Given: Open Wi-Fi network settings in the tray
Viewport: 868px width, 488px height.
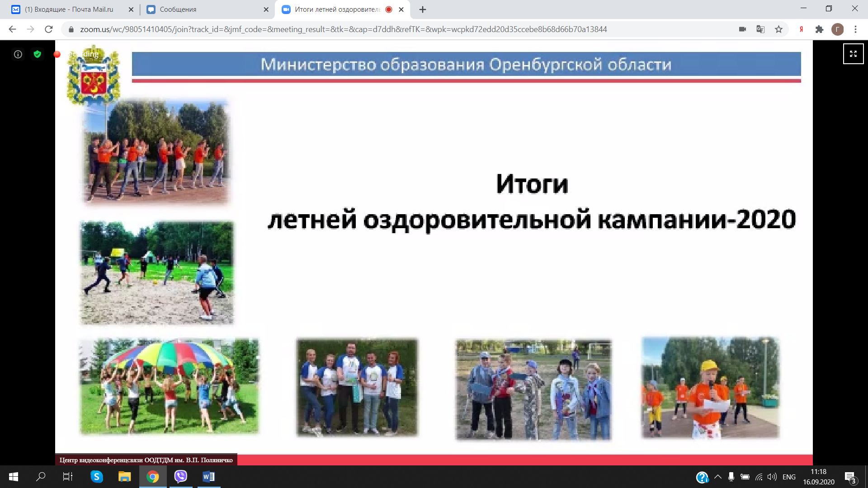Looking at the screenshot, I should point(759,477).
